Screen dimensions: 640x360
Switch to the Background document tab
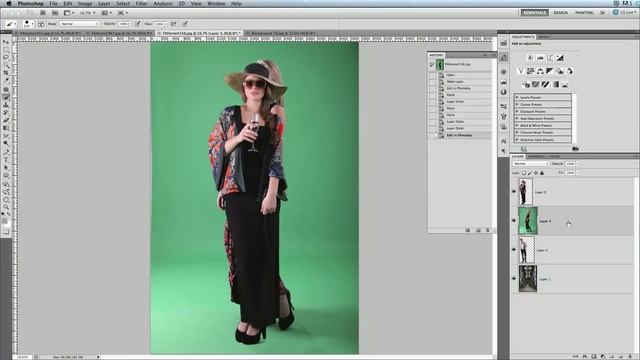click(282, 33)
